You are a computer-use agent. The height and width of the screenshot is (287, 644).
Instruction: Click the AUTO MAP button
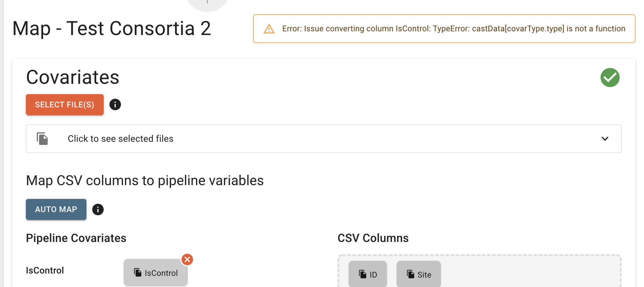point(56,209)
